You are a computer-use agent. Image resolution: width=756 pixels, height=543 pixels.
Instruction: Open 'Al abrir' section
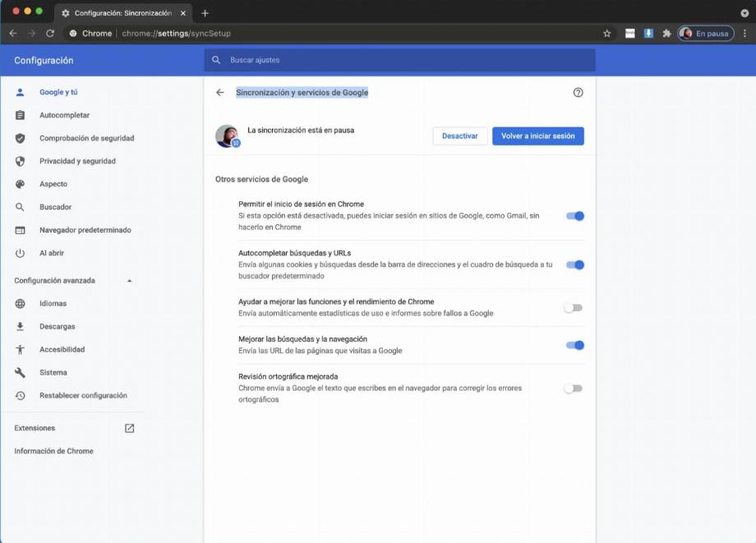pos(52,253)
